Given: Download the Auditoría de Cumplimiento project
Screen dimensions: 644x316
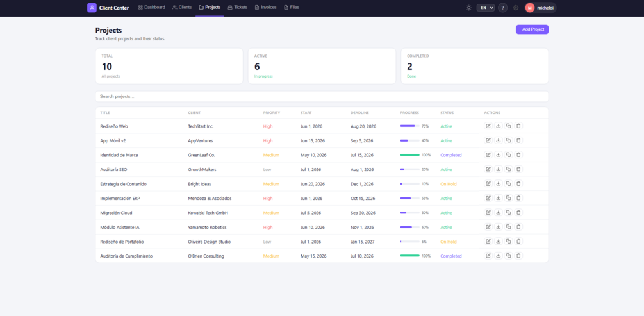Looking at the screenshot, I should tap(498, 256).
